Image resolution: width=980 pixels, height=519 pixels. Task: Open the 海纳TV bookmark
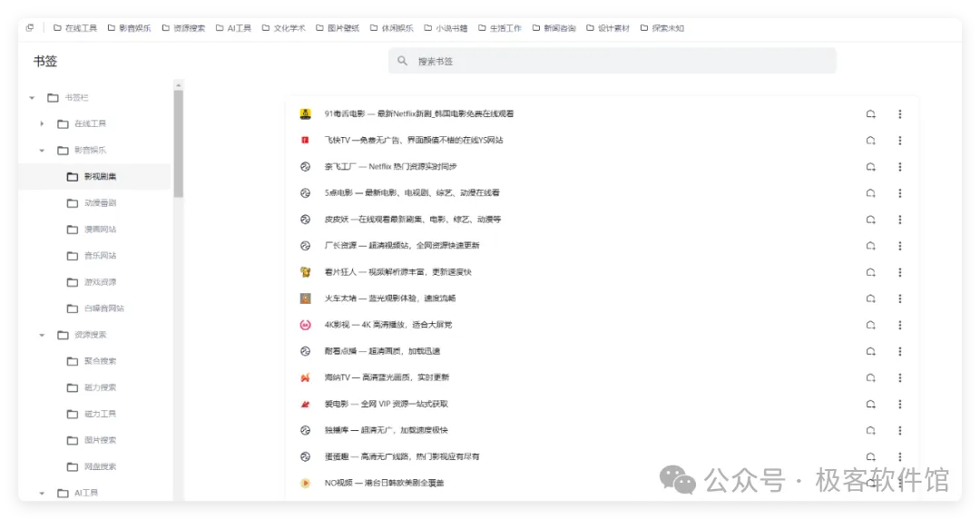(x=387, y=377)
